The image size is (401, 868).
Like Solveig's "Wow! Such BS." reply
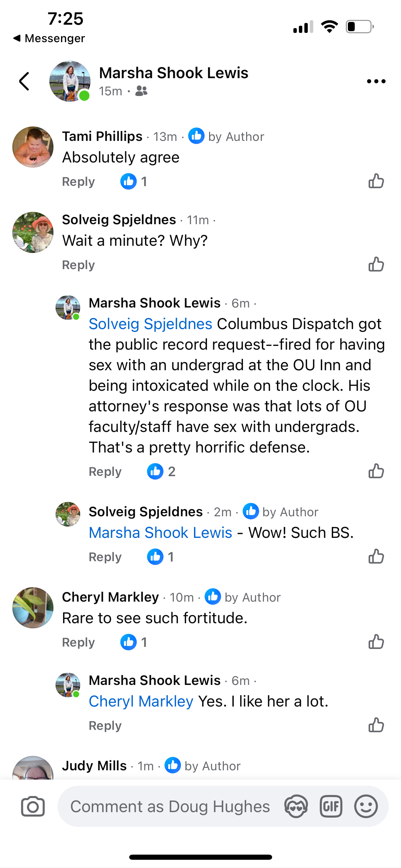click(376, 556)
